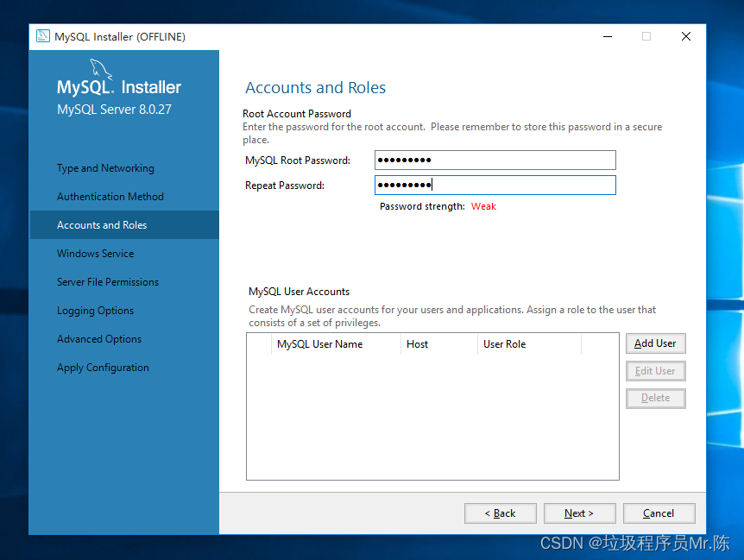Click the MySQL User Name column header
Viewport: 744px width, 560px height.
point(336,344)
